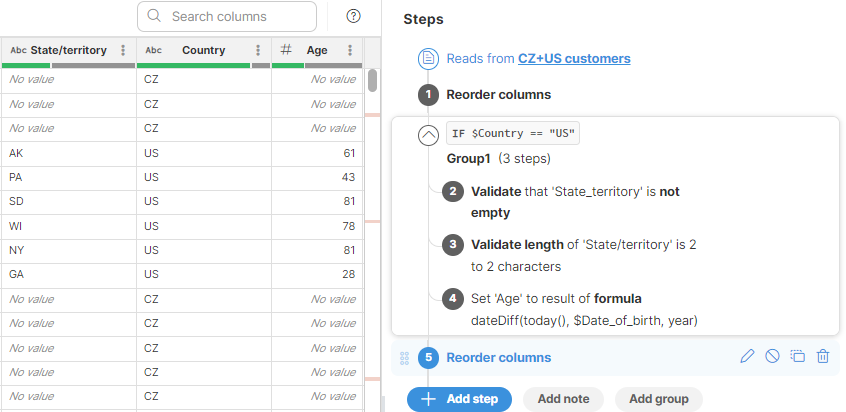Open Age column options menu

click(x=349, y=50)
